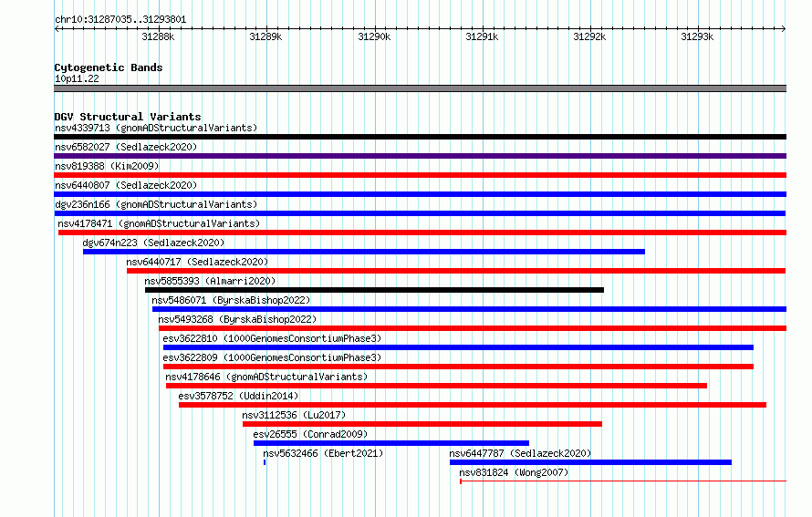
Task: Select the black bar for nsv4339713
Action: point(420,137)
